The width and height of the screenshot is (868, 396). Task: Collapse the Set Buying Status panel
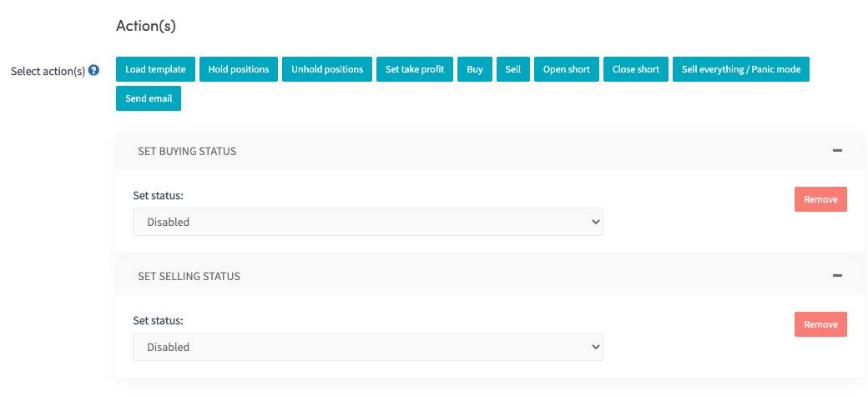click(x=838, y=150)
